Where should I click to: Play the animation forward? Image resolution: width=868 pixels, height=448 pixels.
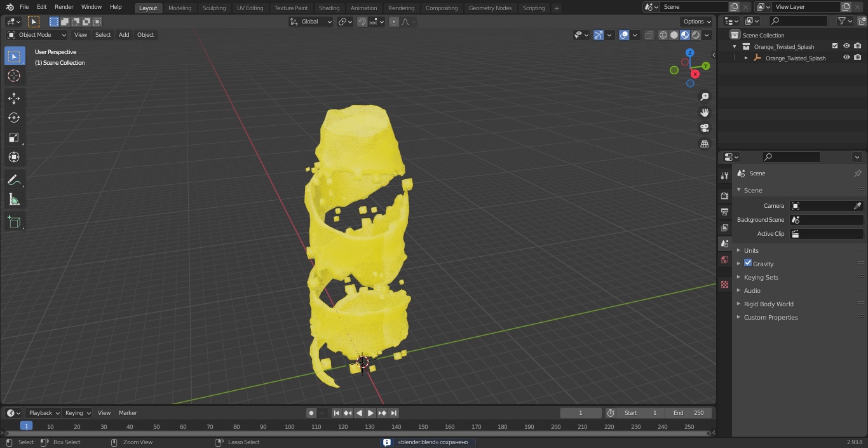click(371, 413)
